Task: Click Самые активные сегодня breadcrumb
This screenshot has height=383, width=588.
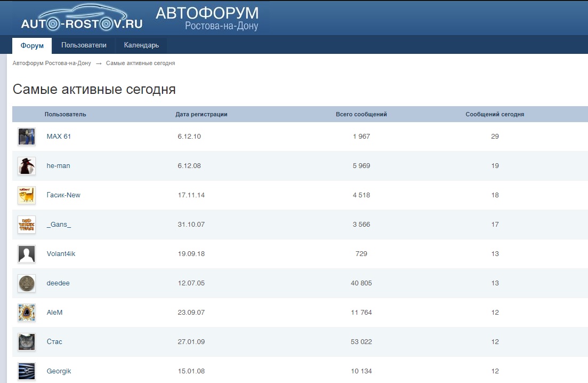Action: click(x=141, y=63)
